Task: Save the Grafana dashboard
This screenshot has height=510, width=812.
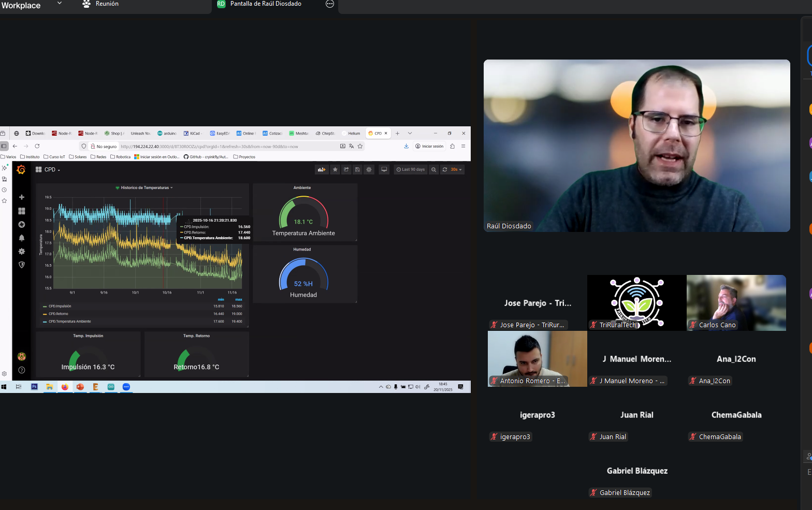Action: 357,170
